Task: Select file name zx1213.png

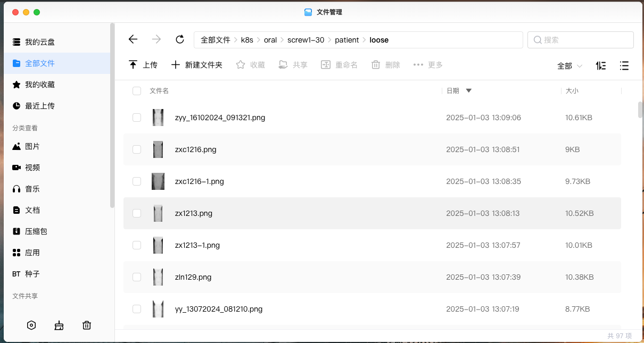Action: 194,213
